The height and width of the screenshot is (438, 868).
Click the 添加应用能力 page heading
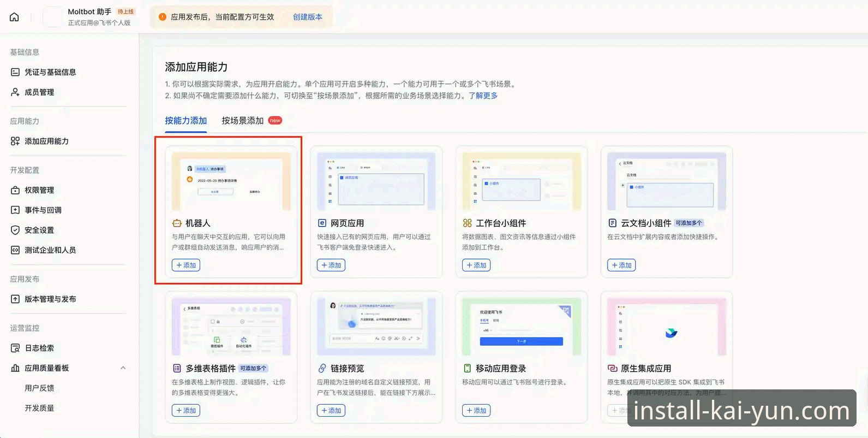click(x=196, y=67)
